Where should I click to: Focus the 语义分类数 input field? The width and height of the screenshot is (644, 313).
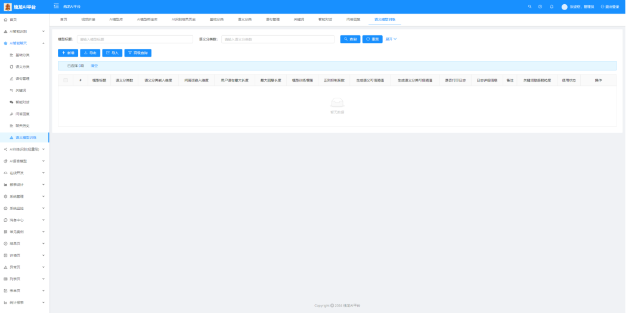point(278,39)
